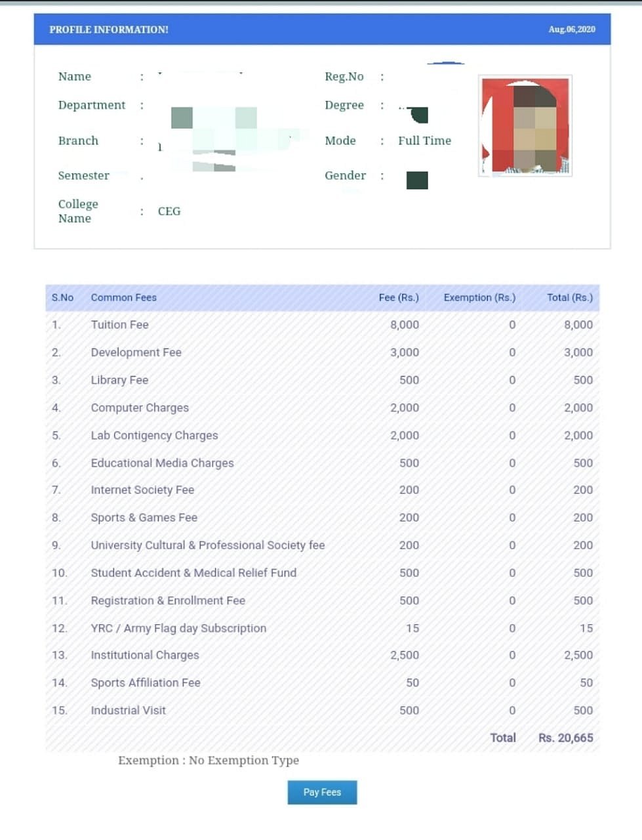Viewport: 642px width, 840px height.
Task: Click the Profile Information header title
Action: coord(109,30)
